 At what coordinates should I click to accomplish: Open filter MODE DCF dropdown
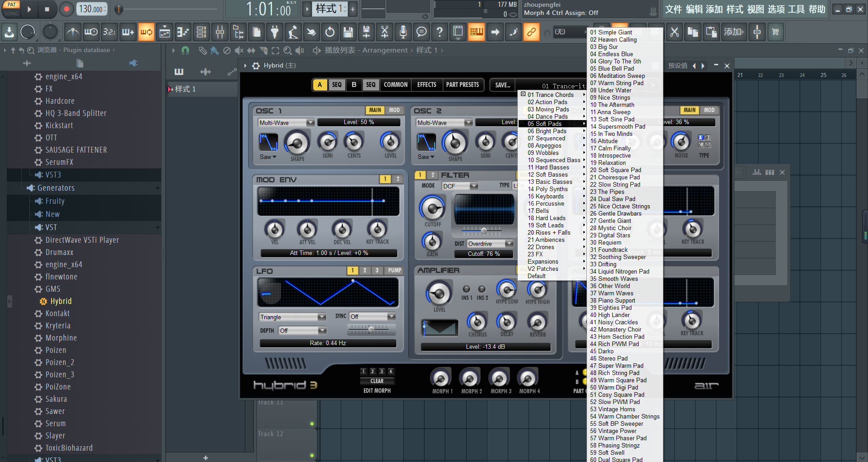click(x=460, y=186)
